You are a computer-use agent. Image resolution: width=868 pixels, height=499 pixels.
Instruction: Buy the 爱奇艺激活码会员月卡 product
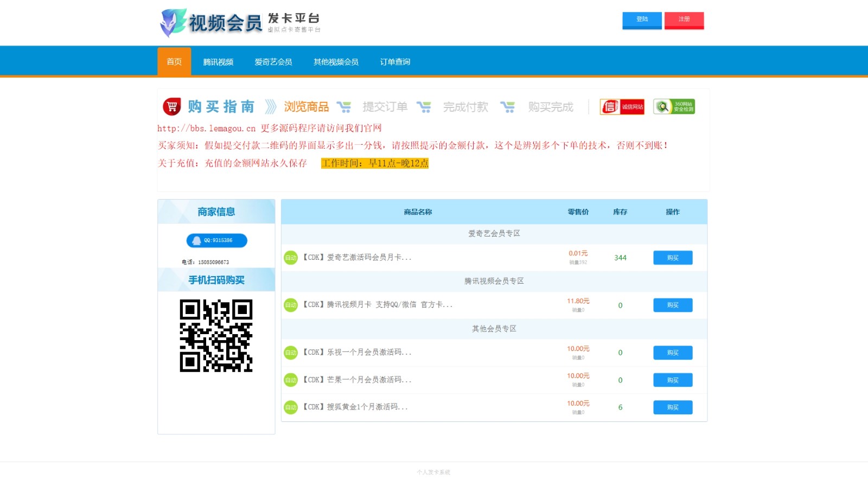point(673,258)
